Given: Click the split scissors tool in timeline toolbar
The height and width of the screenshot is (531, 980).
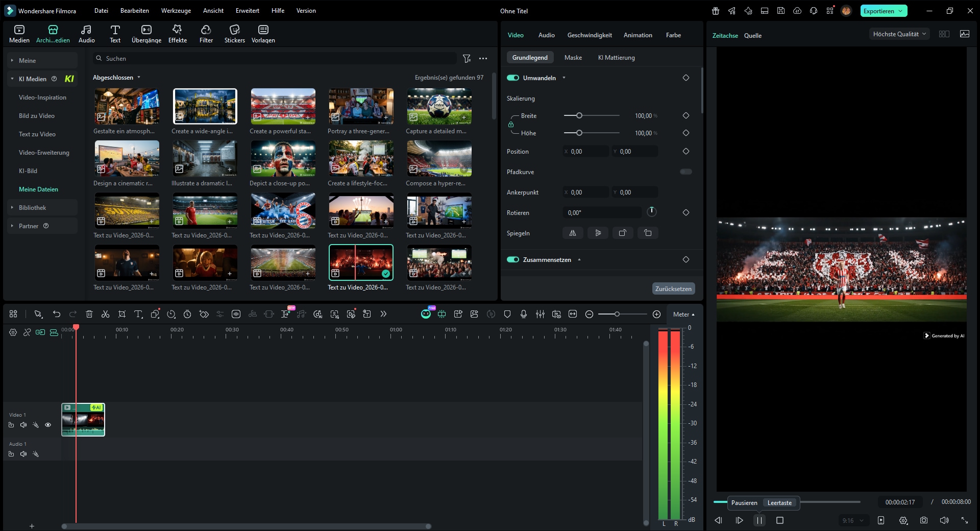Looking at the screenshot, I should tap(106, 314).
